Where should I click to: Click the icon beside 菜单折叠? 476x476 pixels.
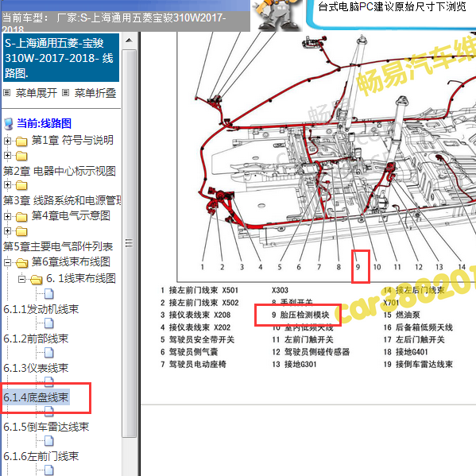pyautogui.click(x=66, y=93)
